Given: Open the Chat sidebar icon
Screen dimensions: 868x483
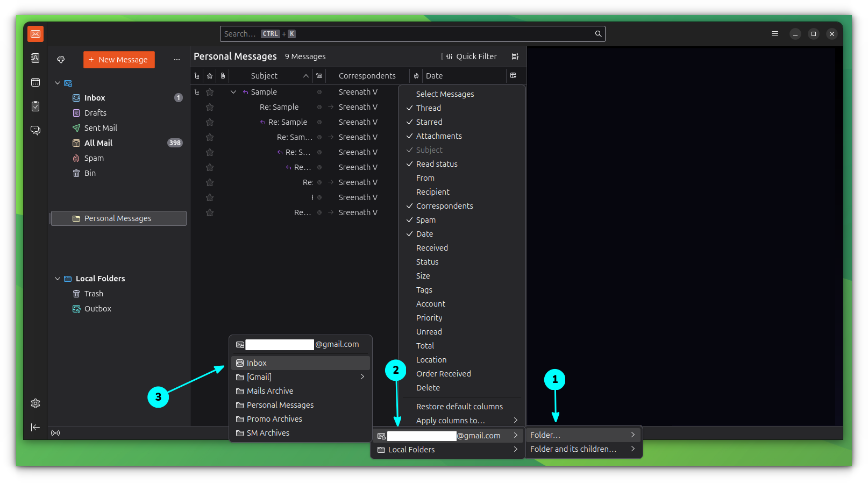Looking at the screenshot, I should coord(35,130).
